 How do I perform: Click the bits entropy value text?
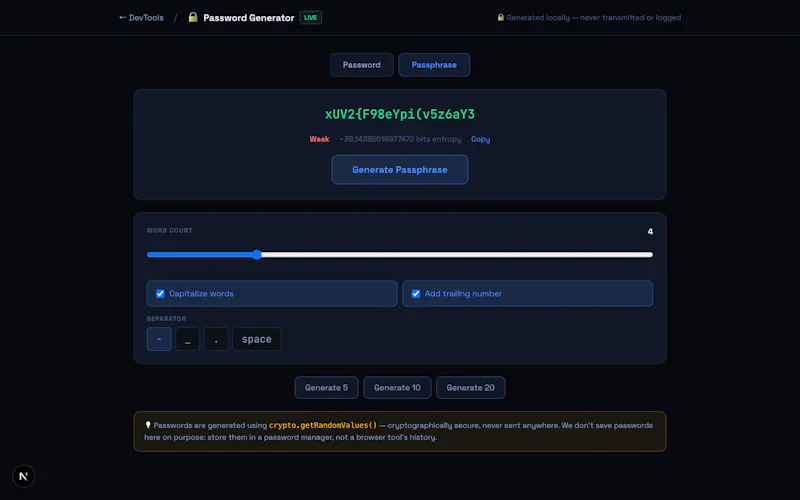(401, 139)
